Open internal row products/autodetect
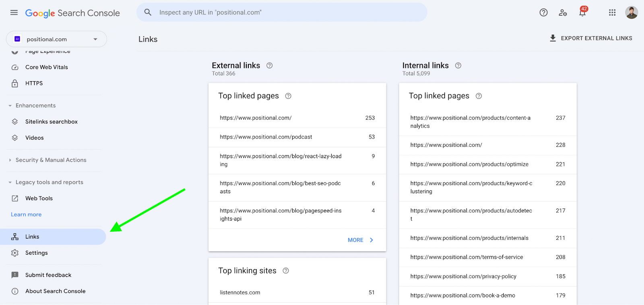This screenshot has width=644, height=305. [x=488, y=215]
